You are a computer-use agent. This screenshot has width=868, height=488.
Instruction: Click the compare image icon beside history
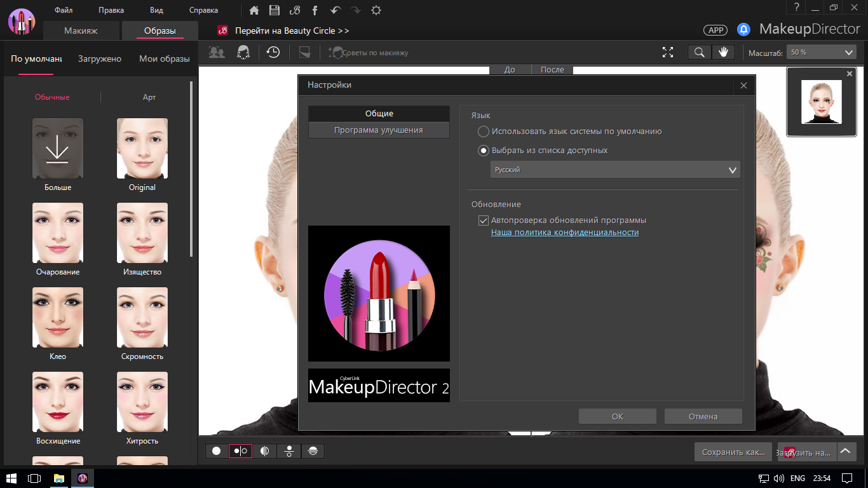pos(304,52)
